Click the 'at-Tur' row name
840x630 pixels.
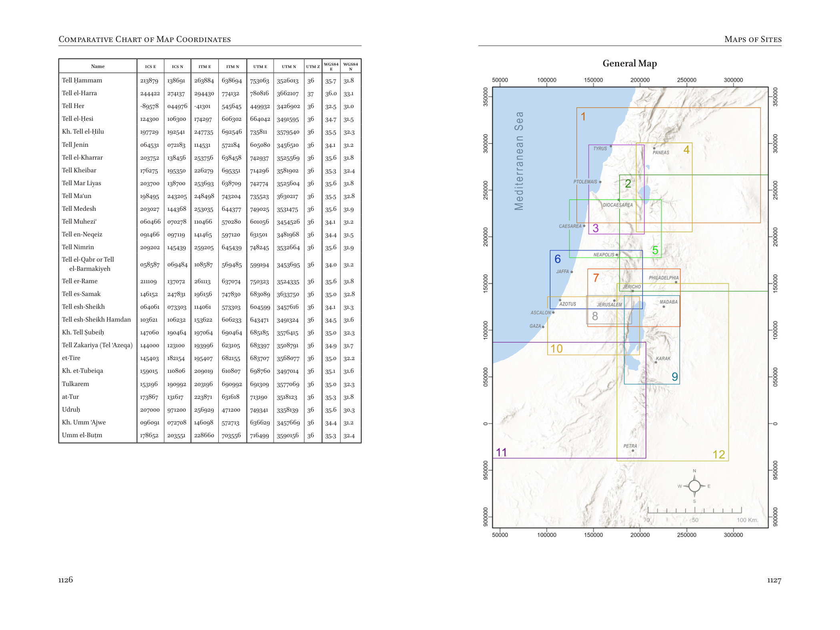tap(70, 397)
